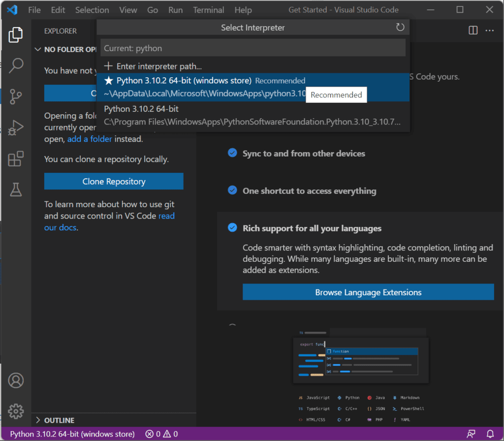Check off One shortcut to access everything
This screenshot has width=504, height=441.
pyautogui.click(x=232, y=191)
